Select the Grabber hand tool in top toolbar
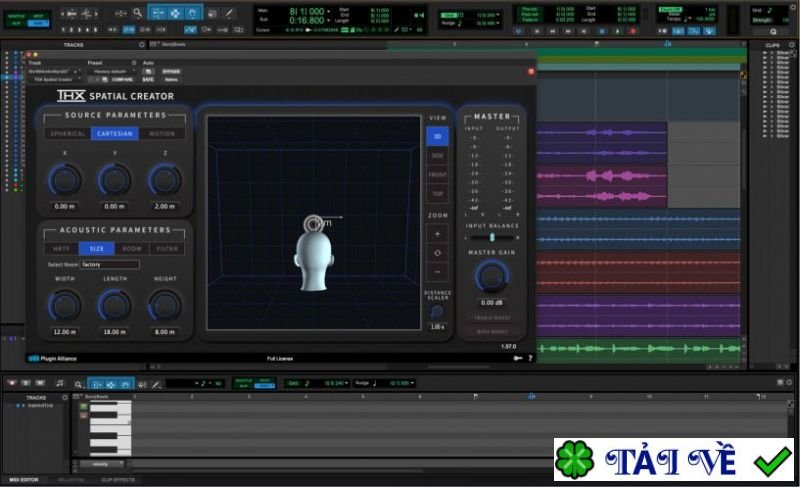 coord(192,12)
